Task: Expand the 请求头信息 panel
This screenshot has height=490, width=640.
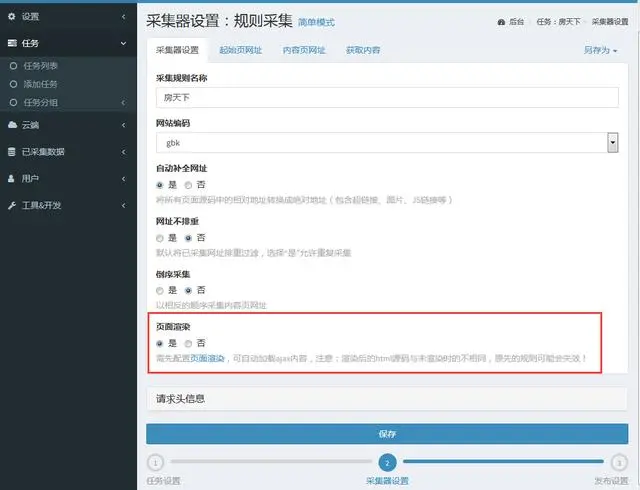Action: [387, 399]
